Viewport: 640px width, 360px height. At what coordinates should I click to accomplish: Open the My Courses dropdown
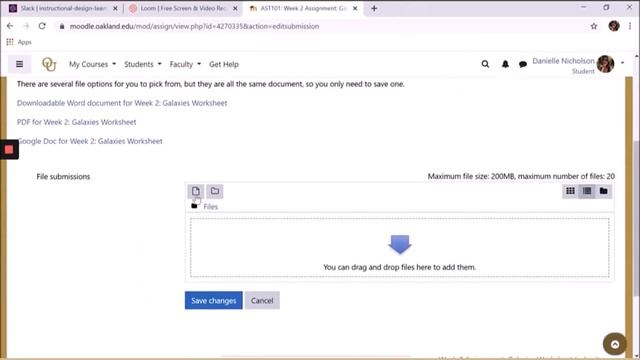pyautogui.click(x=92, y=64)
